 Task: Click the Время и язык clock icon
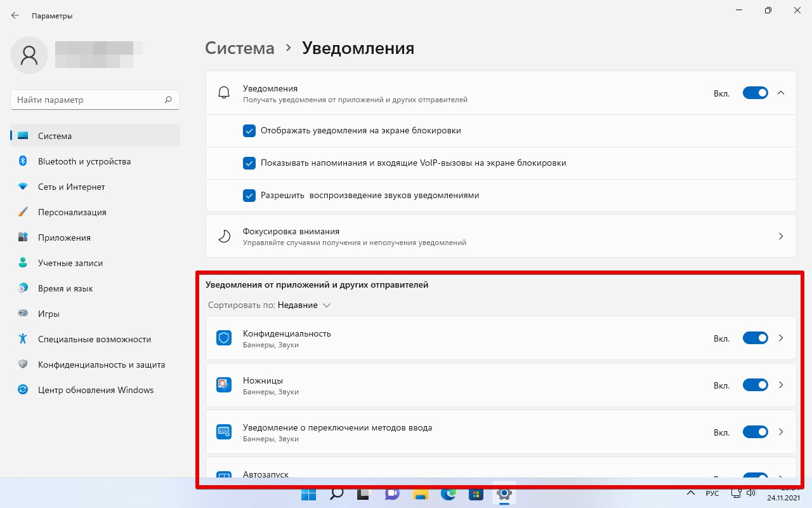click(x=23, y=288)
